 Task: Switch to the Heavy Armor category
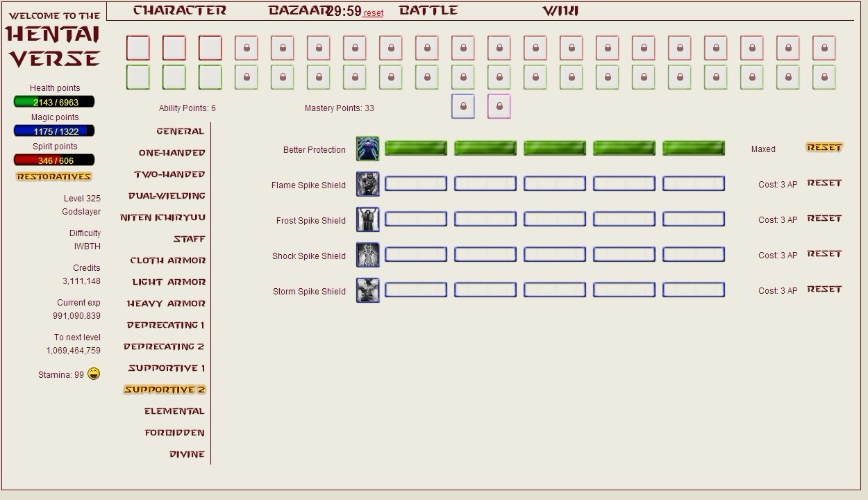pyautogui.click(x=167, y=303)
